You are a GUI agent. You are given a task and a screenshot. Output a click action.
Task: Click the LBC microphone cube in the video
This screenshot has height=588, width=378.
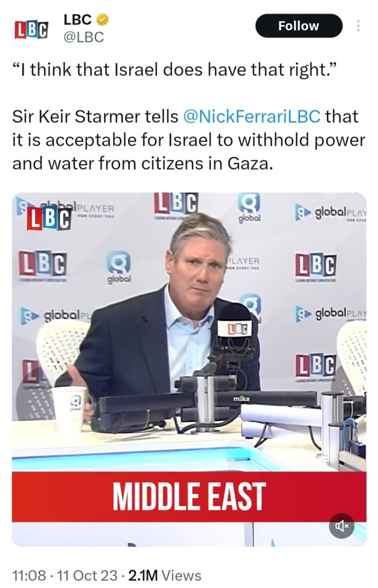point(235,329)
